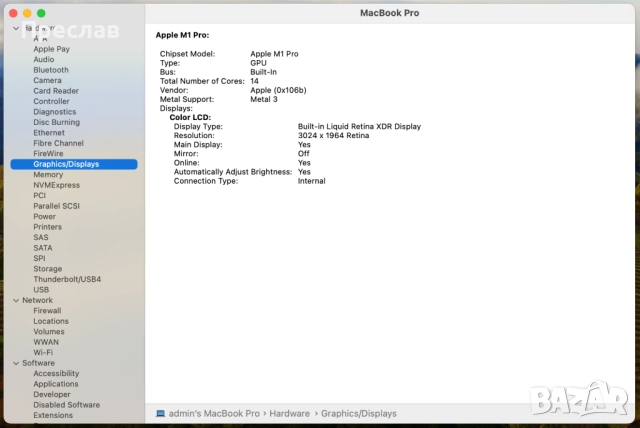Select Apple Pay in the sidebar
Viewport: 640px width, 428px height.
[x=51, y=49]
